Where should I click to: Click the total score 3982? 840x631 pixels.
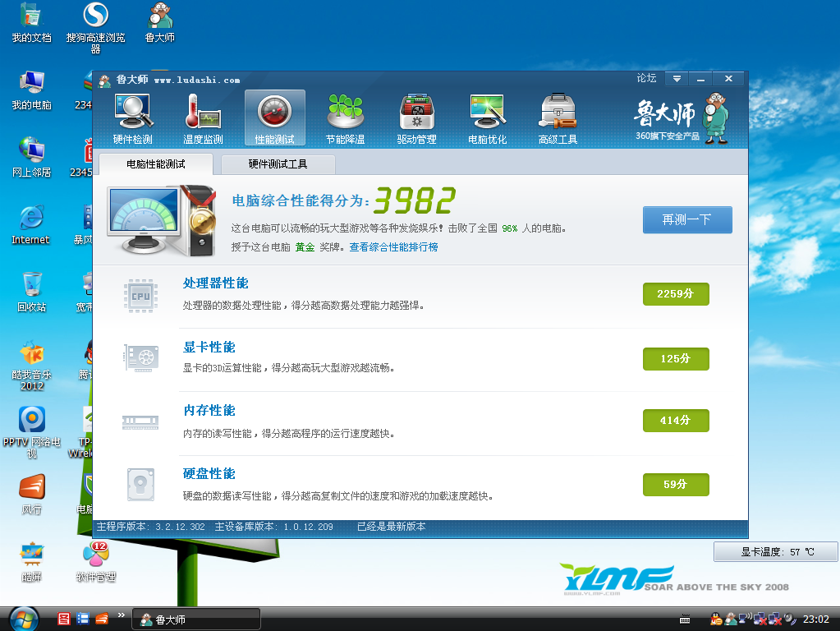pyautogui.click(x=415, y=200)
